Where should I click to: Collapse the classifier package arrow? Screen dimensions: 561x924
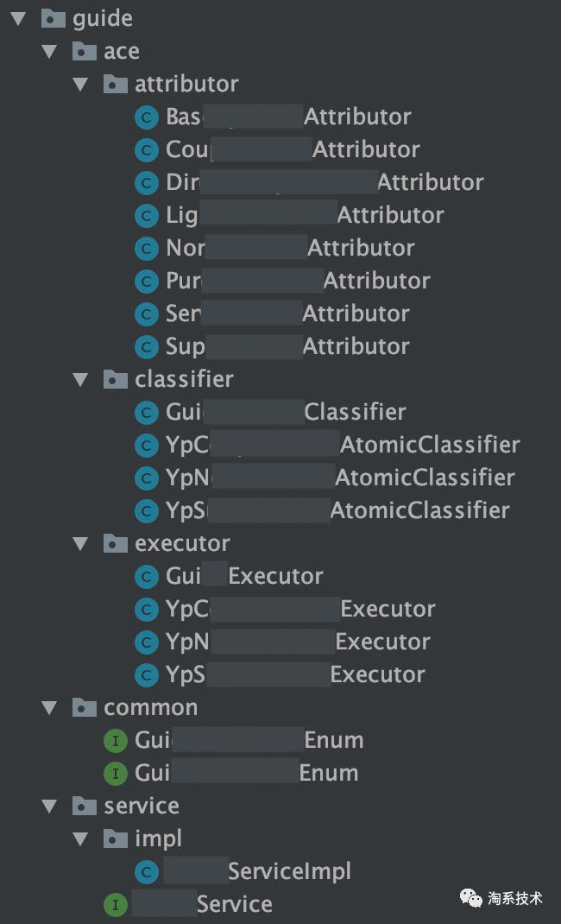81,379
